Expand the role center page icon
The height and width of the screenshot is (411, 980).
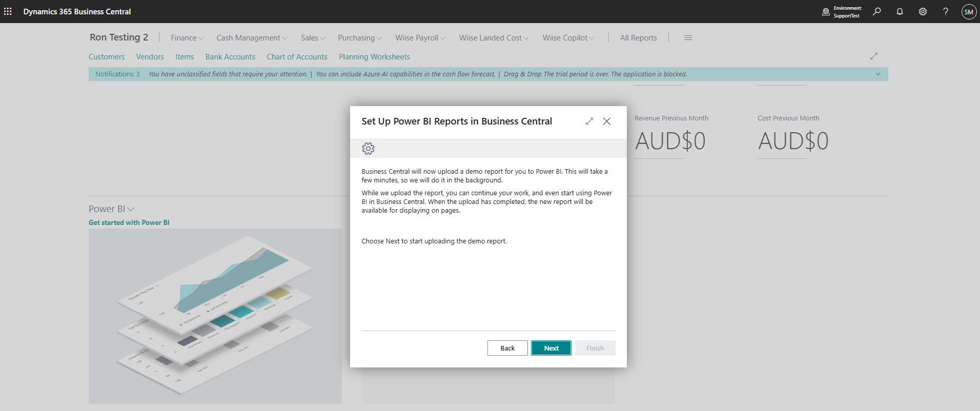pos(874,56)
